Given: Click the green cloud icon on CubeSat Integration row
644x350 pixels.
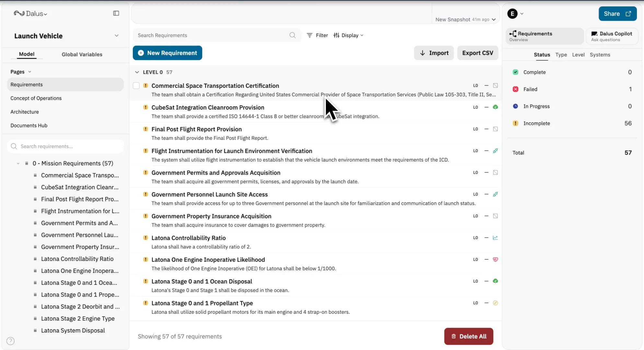Looking at the screenshot, I should pos(495,107).
